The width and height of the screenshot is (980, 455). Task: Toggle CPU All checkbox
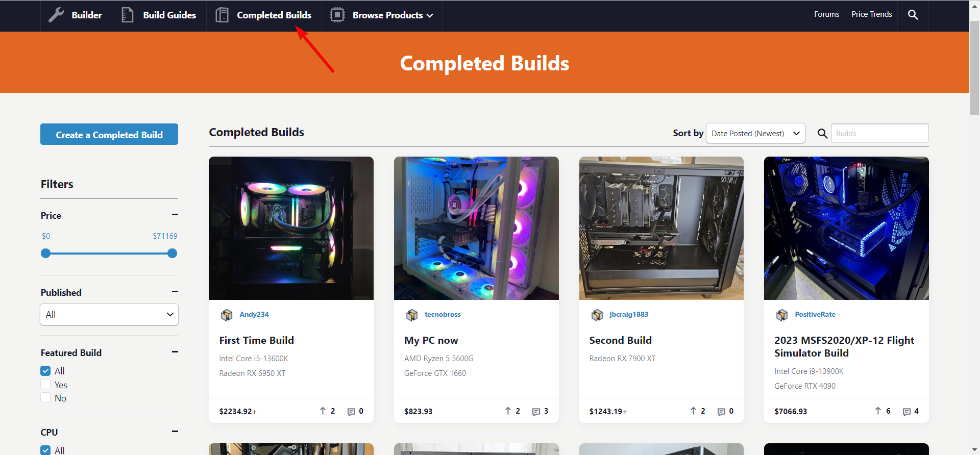click(x=45, y=450)
